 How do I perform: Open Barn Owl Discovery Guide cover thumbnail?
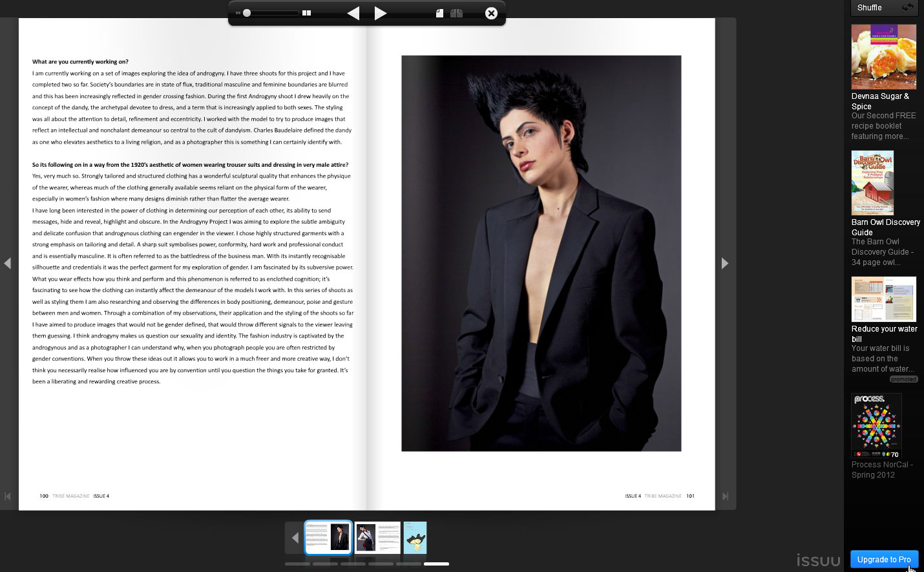pyautogui.click(x=872, y=183)
